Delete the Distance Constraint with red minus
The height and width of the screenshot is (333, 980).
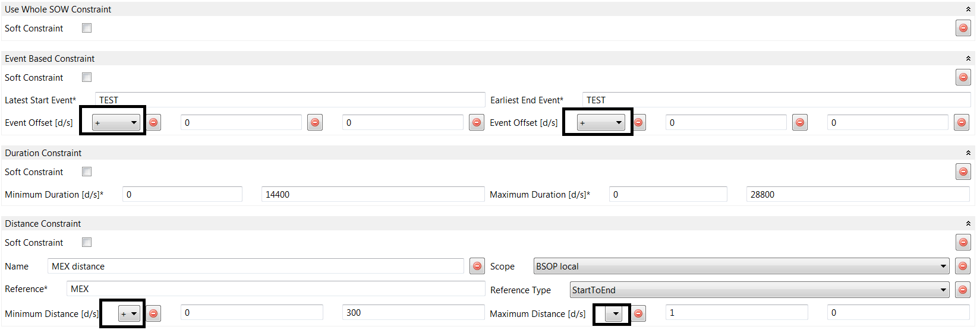click(x=963, y=242)
